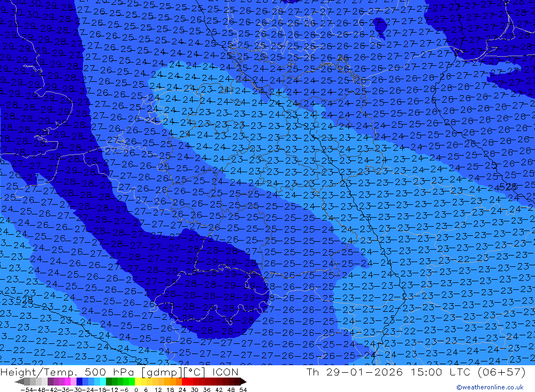This screenshot has height=392, width=535.
Task: Click the 'ICON' model name in the title
Action: point(226,372)
